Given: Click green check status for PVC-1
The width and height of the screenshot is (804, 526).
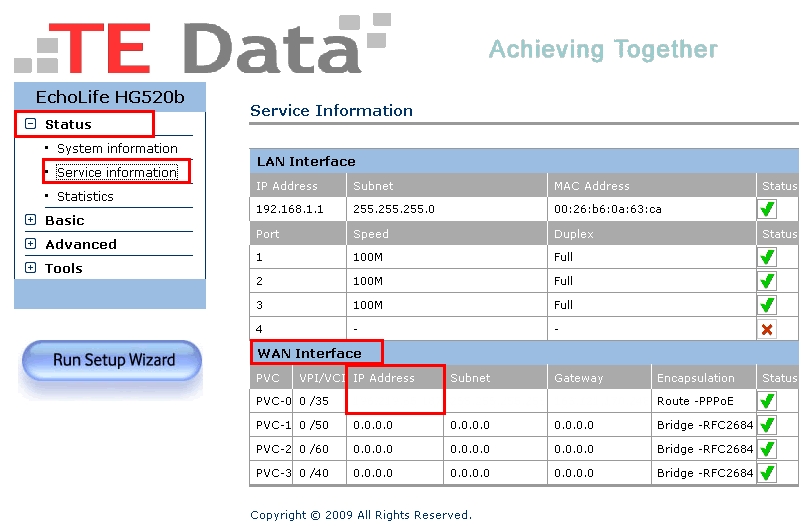Looking at the screenshot, I should click(x=767, y=425).
